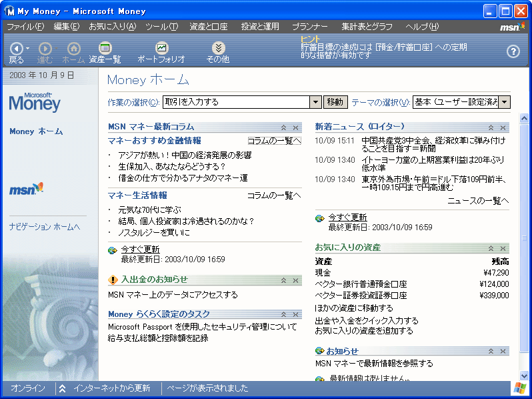
Task: Click MSN マネー上のデータにアクセスする
Action: pos(173,295)
